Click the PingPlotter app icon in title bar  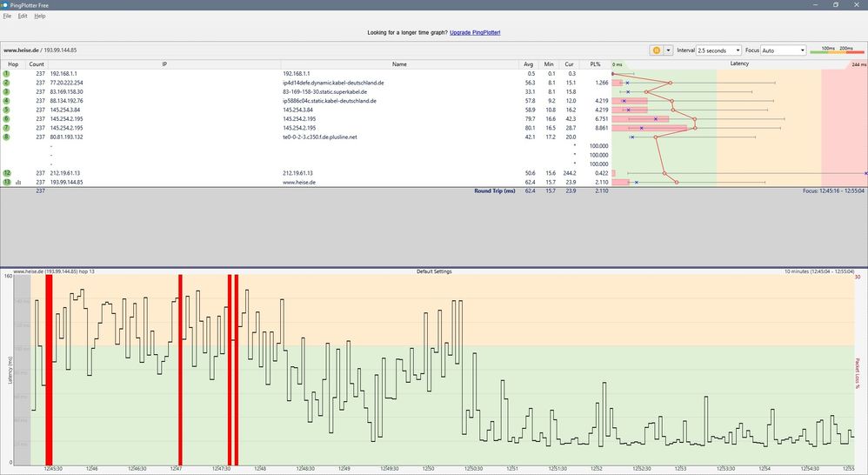pyautogui.click(x=4, y=5)
